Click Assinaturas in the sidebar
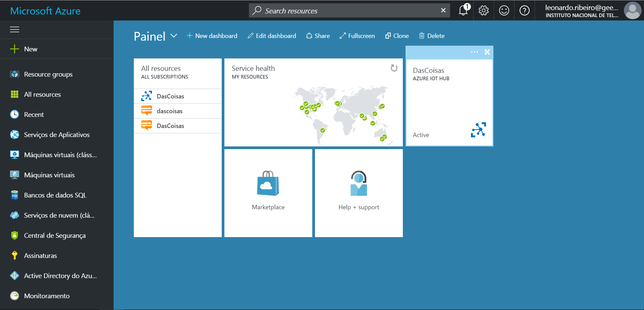Image resolution: width=644 pixels, height=310 pixels. point(40,256)
